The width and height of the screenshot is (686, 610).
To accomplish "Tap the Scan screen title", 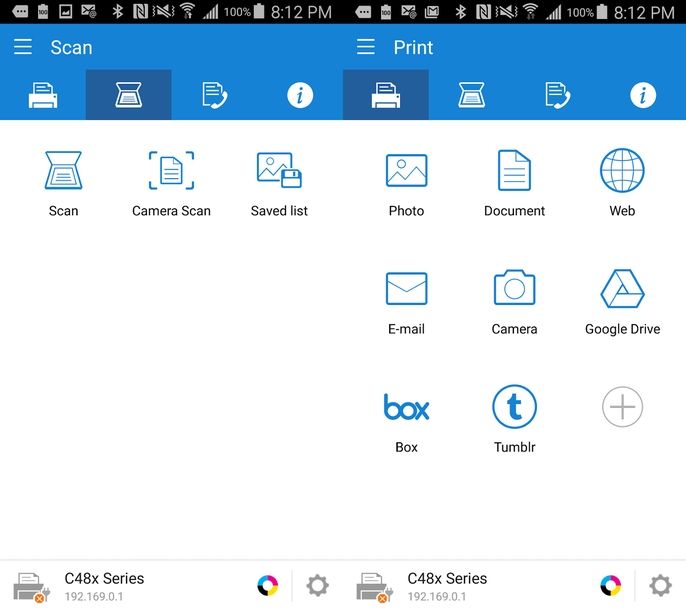I will 71,47.
